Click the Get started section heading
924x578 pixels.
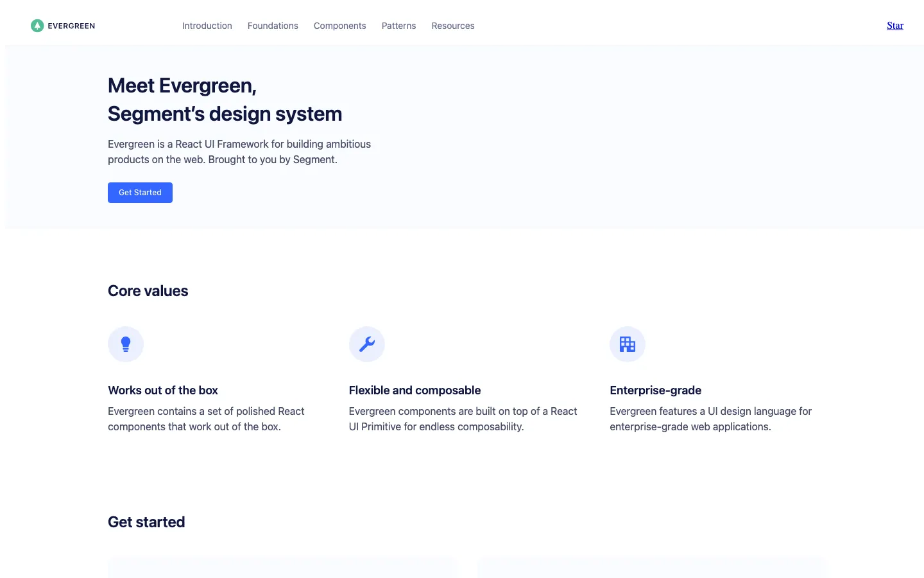point(146,522)
